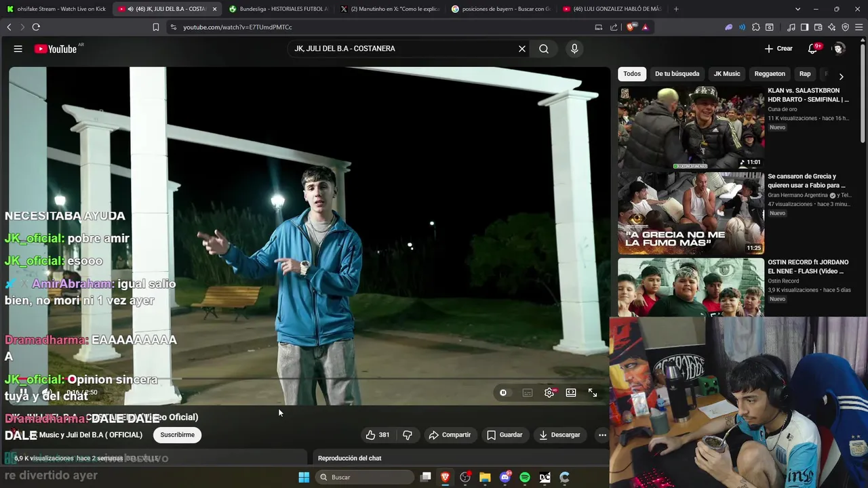The height and width of the screenshot is (488, 868).
Task: Close the JK, JULI DEL B.A tab
Action: [x=214, y=9]
